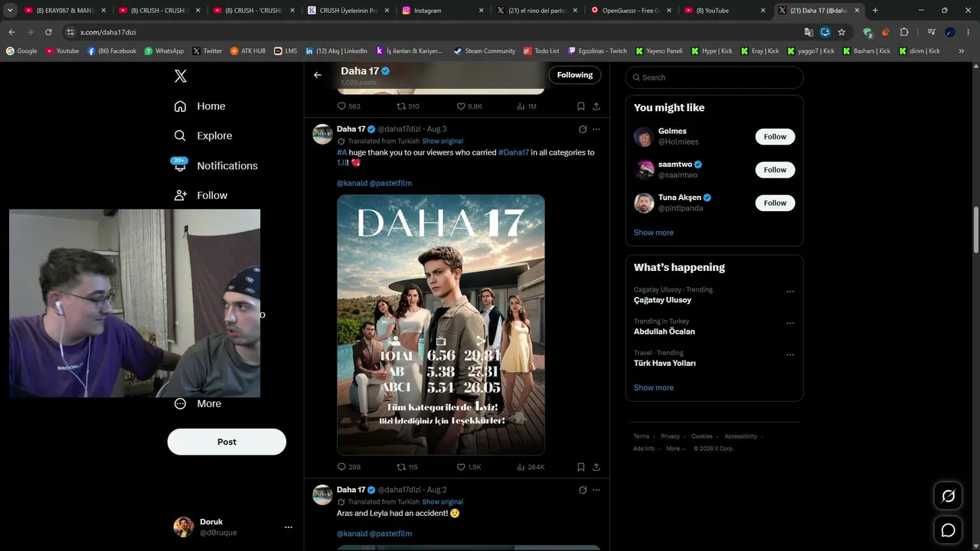Switch to the CRUSH Üyelerinin tab
This screenshot has height=551, width=980.
click(x=349, y=11)
